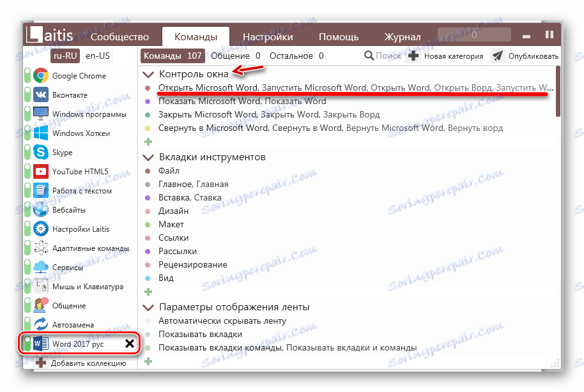The width and height of the screenshot is (584, 392).
Task: Open the Помощь tab
Action: pos(339,37)
